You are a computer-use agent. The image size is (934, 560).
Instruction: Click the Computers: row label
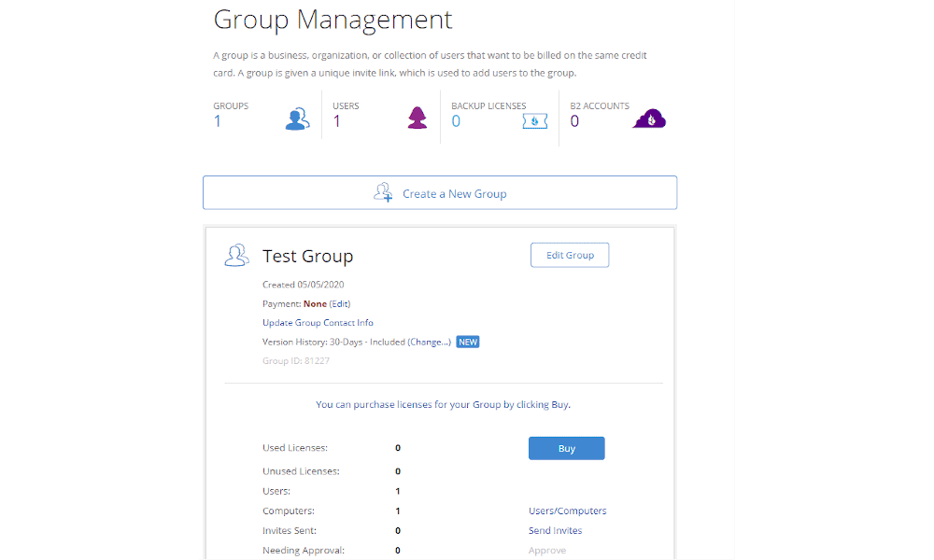pos(289,511)
